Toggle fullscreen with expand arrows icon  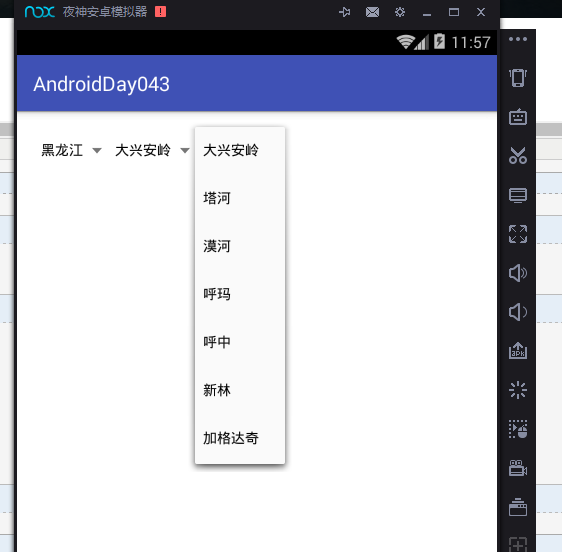(x=518, y=234)
